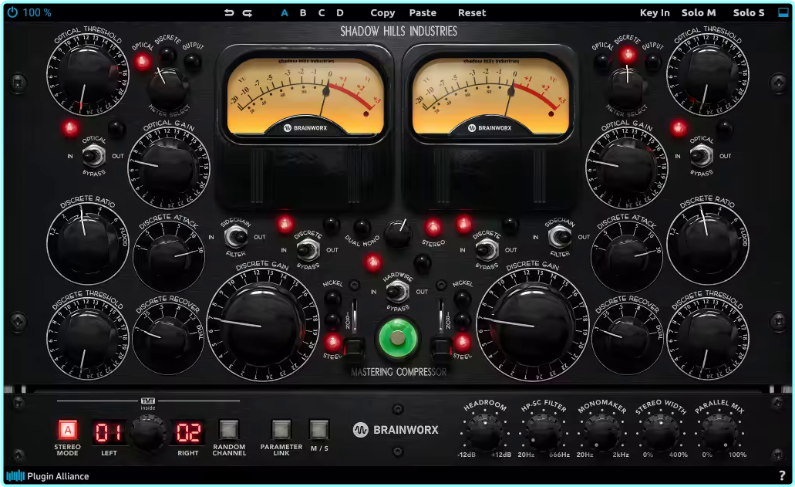Enable Solo M
The image size is (795, 487).
(x=699, y=13)
